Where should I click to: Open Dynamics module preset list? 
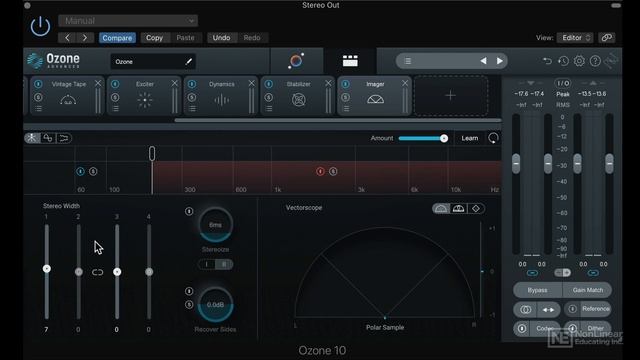point(192,109)
